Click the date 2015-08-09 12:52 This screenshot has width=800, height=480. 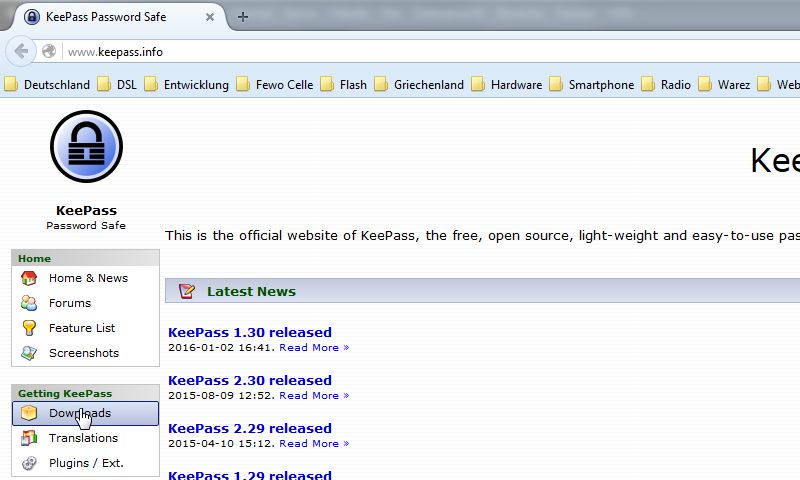click(x=221, y=395)
